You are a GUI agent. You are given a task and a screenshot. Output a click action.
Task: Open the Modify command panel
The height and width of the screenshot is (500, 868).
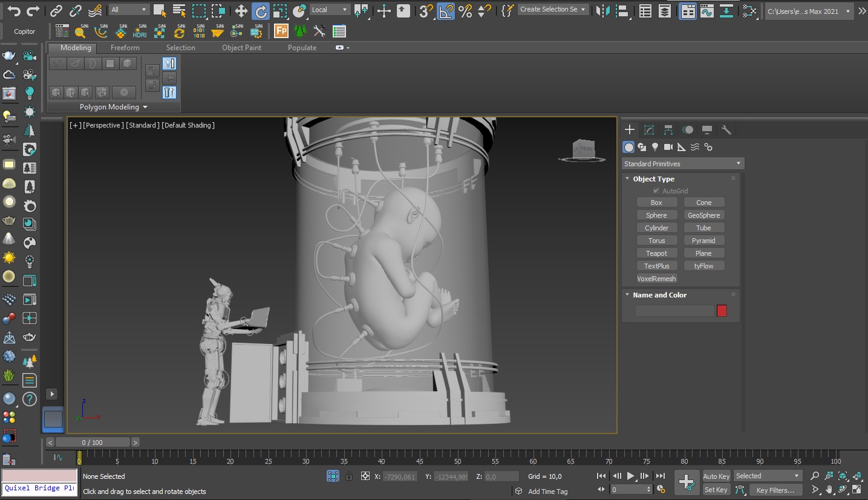[649, 130]
